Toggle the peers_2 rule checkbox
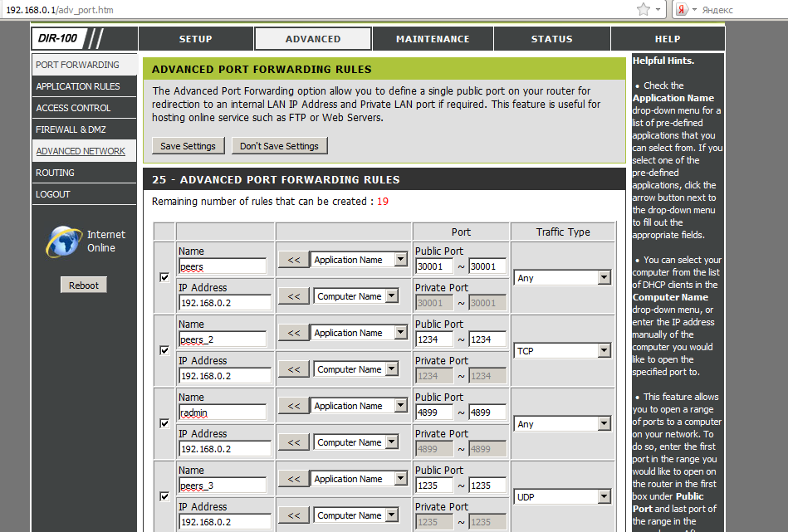Screen dimensions: 788x532 164,351
